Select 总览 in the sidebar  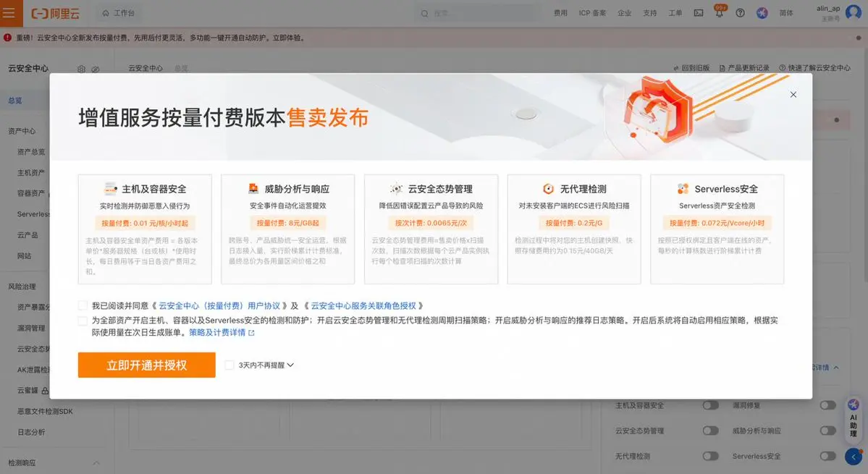pos(15,101)
